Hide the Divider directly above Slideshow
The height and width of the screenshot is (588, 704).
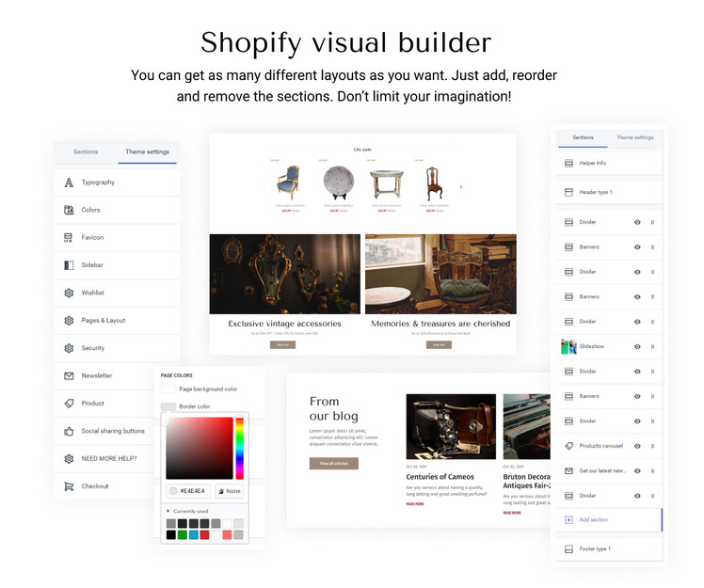[637, 322]
